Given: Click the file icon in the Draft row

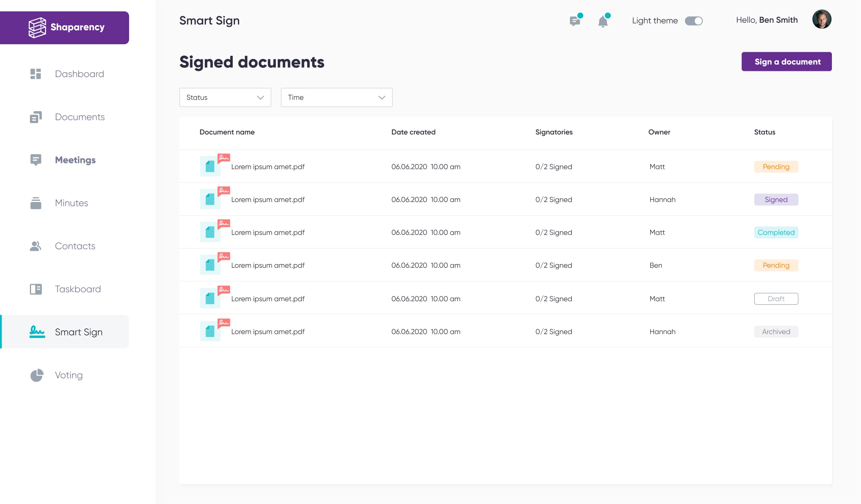Looking at the screenshot, I should (x=210, y=298).
